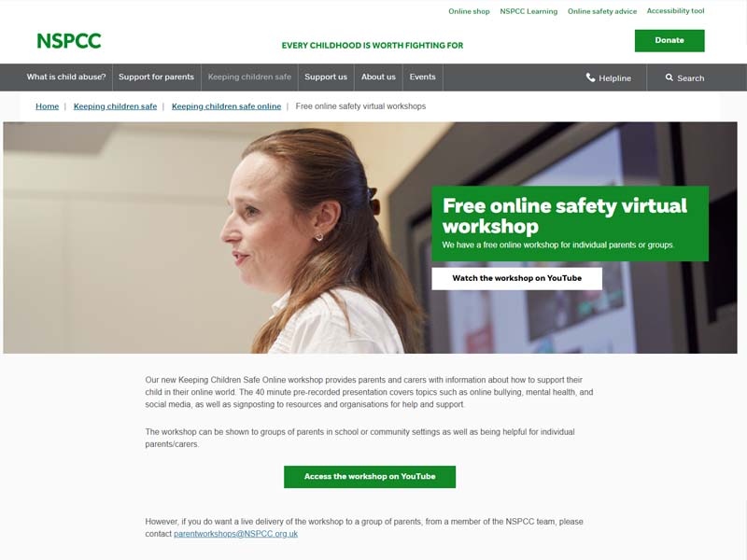Image resolution: width=747 pixels, height=560 pixels.
Task: Open the What is child abuse? menu
Action: pos(66,77)
